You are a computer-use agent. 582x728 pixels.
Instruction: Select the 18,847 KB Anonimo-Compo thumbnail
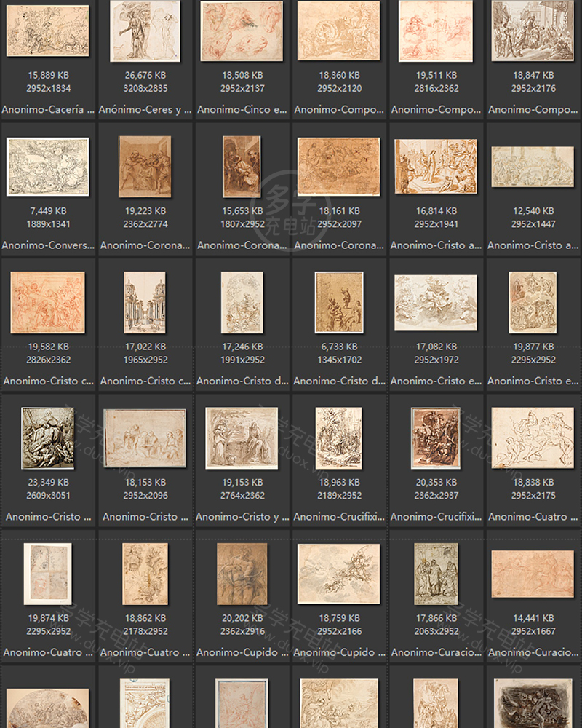pos(533,31)
